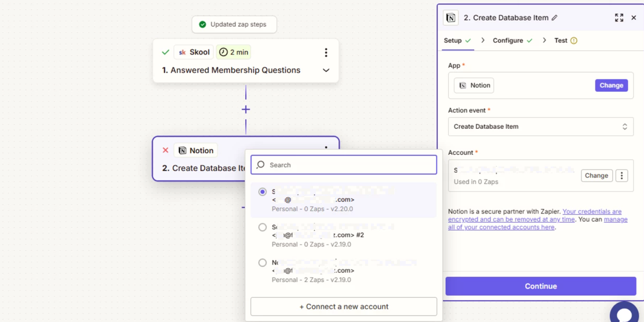
Task: Switch to the Test tab
Action: [566, 41]
